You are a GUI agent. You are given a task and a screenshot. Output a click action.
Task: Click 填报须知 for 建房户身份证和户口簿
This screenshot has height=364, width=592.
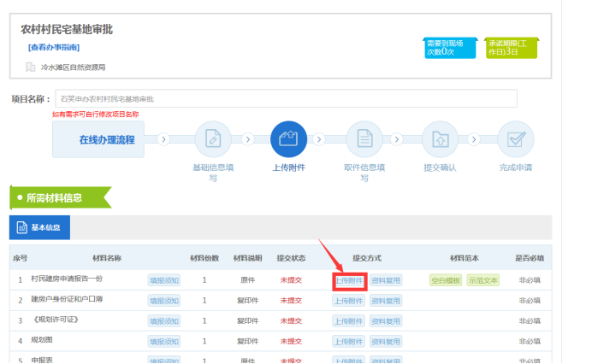click(164, 301)
